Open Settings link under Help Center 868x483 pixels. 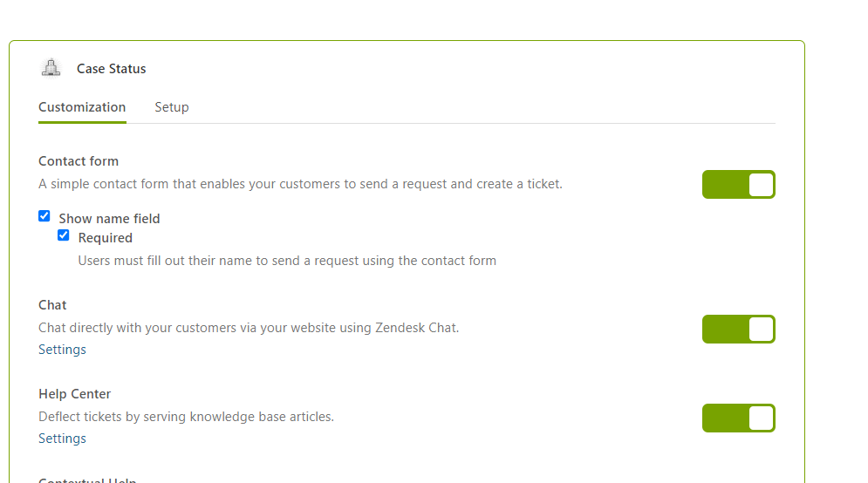point(62,439)
